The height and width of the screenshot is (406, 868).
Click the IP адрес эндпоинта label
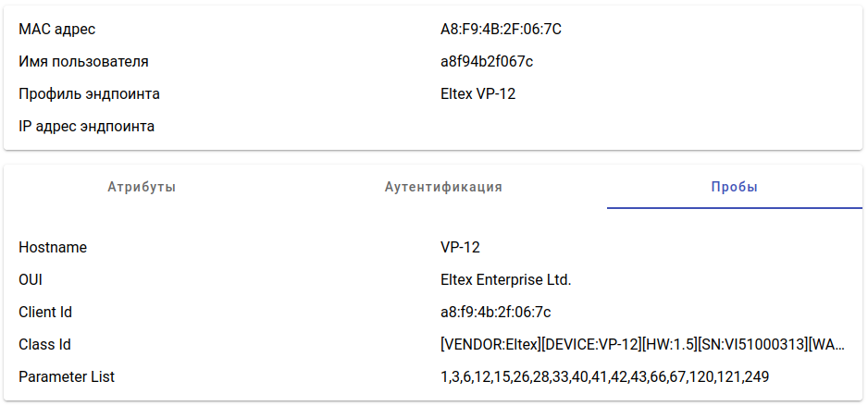point(86,127)
